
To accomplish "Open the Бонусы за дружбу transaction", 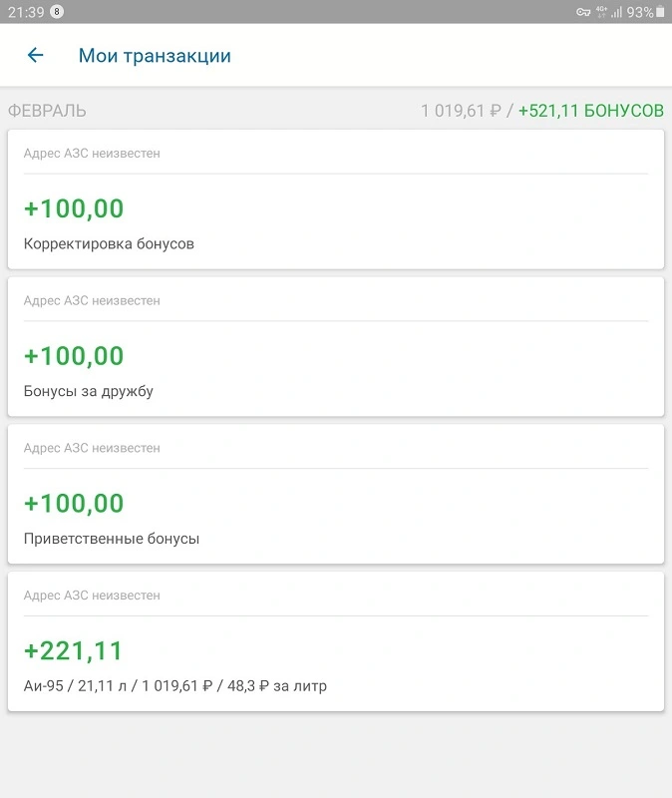I will click(x=336, y=346).
